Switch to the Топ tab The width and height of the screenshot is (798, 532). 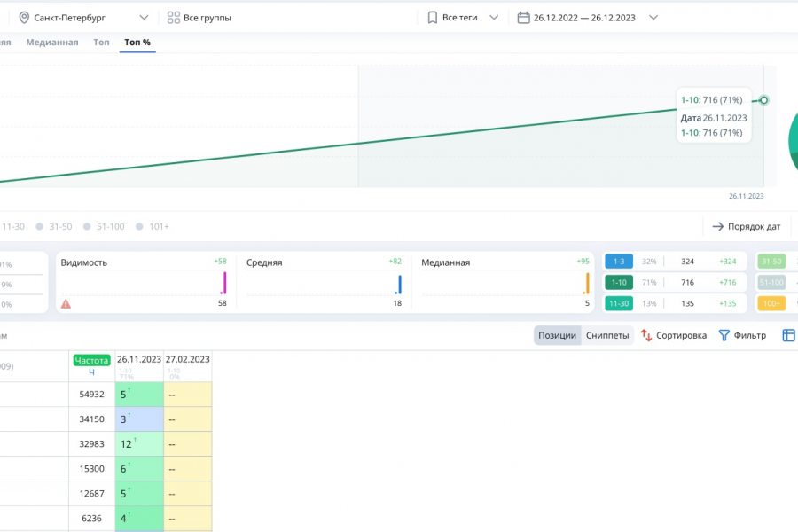pos(101,43)
